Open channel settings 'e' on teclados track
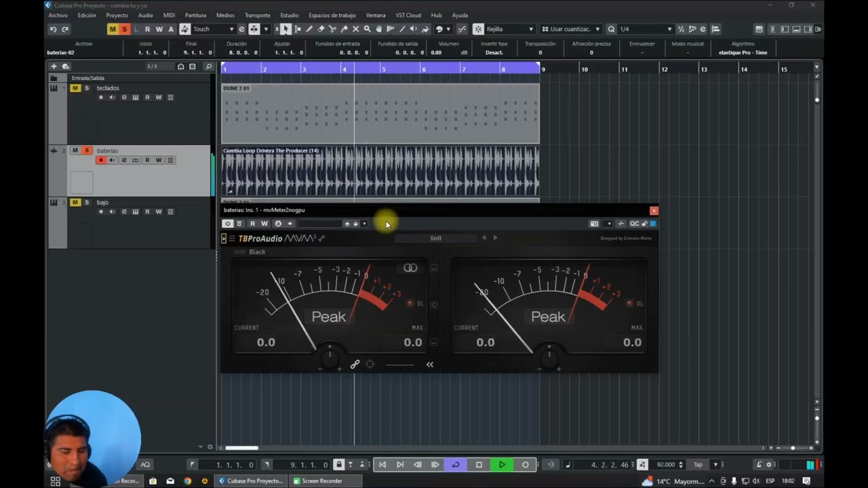The width and height of the screenshot is (868, 488). 124,98
